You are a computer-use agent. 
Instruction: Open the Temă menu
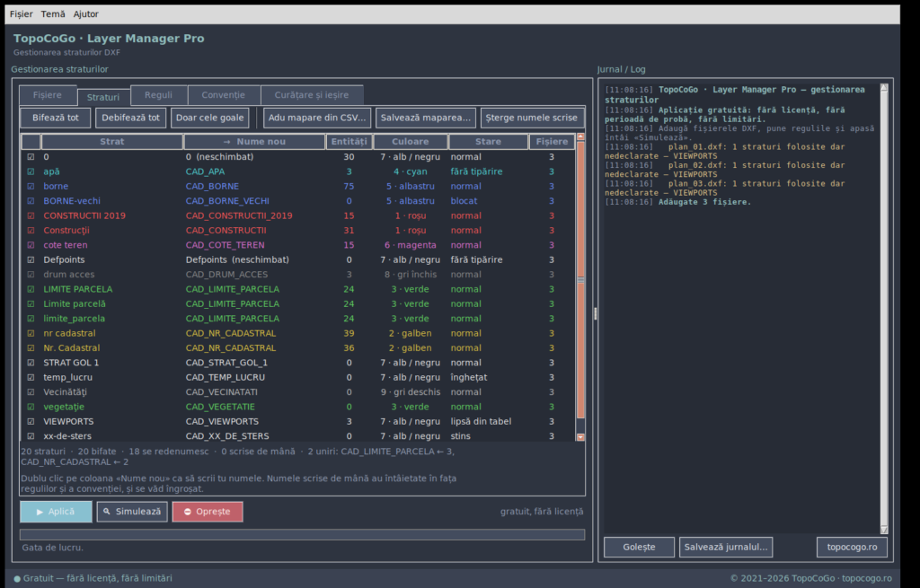tap(53, 14)
